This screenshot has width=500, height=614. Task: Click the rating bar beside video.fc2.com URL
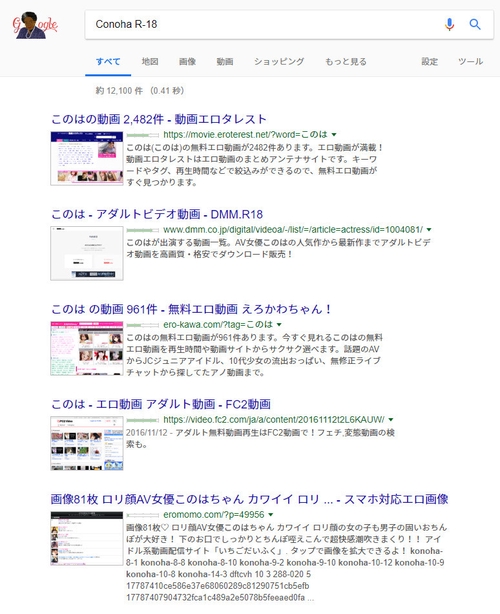point(143,420)
